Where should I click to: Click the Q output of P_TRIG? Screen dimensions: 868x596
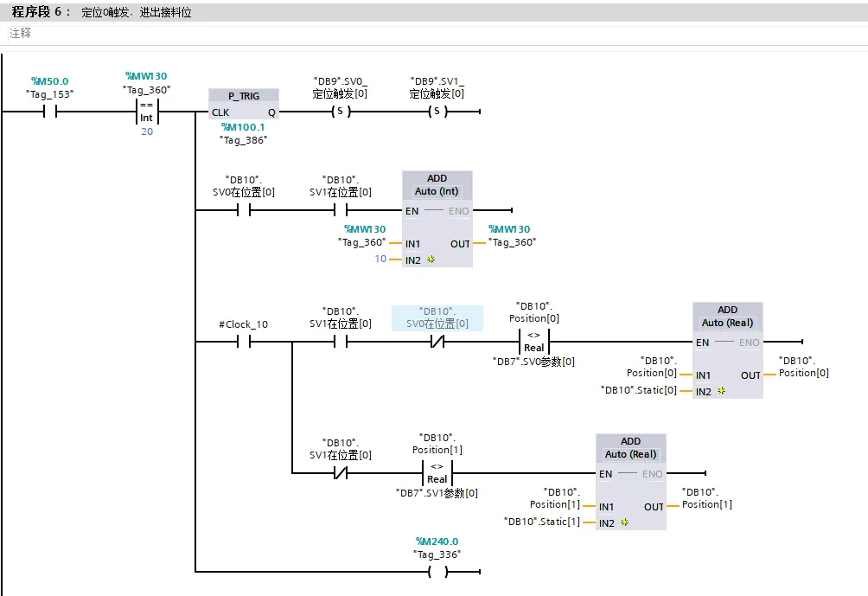coord(271,112)
